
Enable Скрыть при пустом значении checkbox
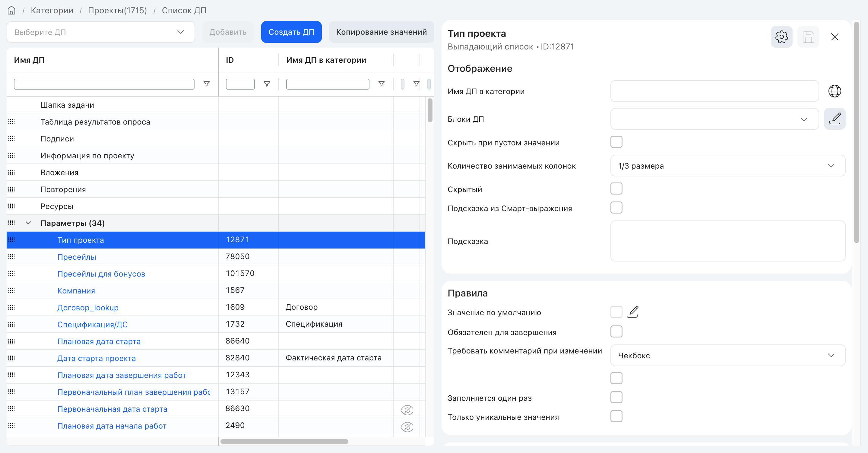[616, 142]
